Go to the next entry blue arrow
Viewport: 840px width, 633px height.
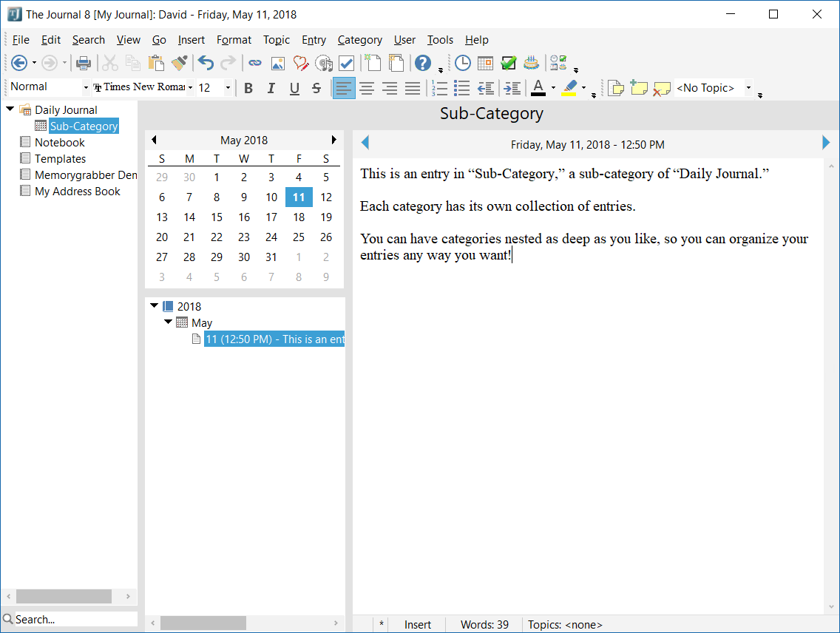(825, 143)
